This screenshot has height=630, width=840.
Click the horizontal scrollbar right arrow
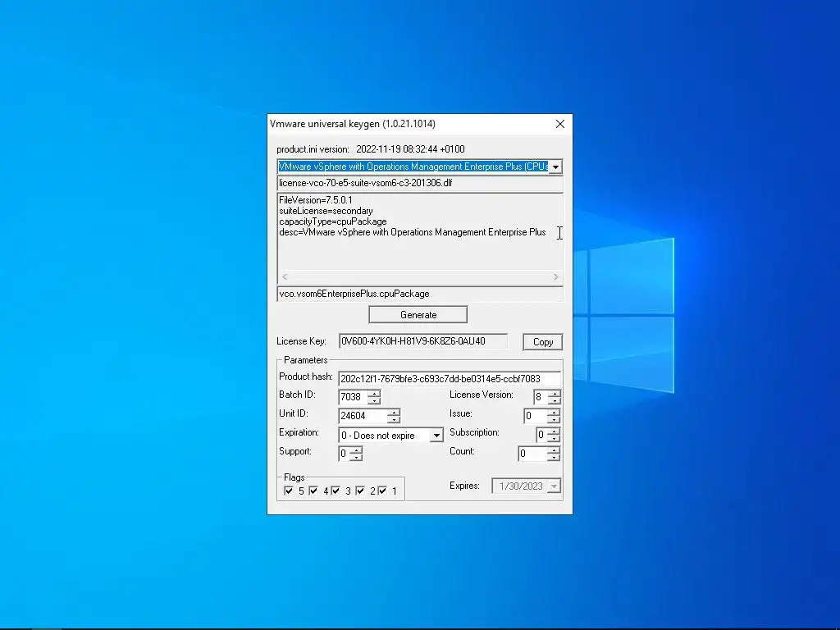(x=555, y=277)
